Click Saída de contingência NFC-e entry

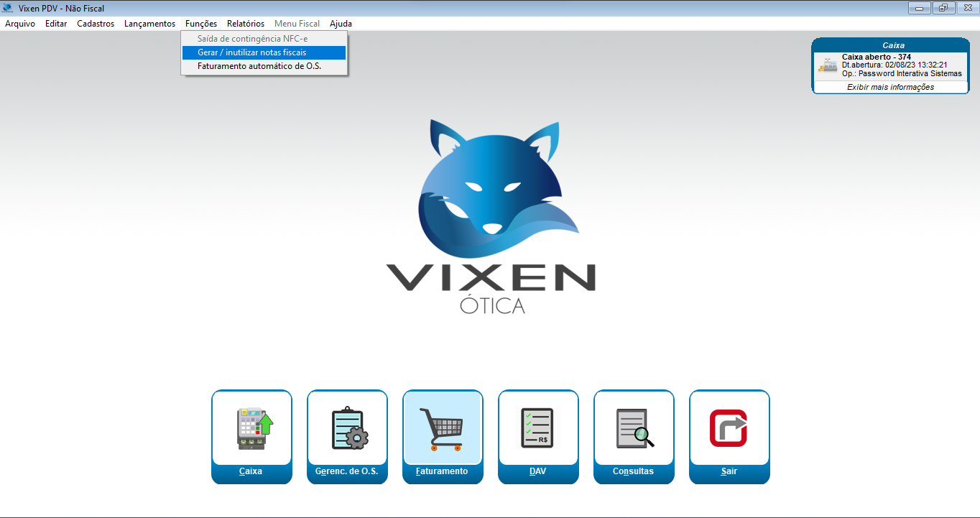pyautogui.click(x=264, y=39)
